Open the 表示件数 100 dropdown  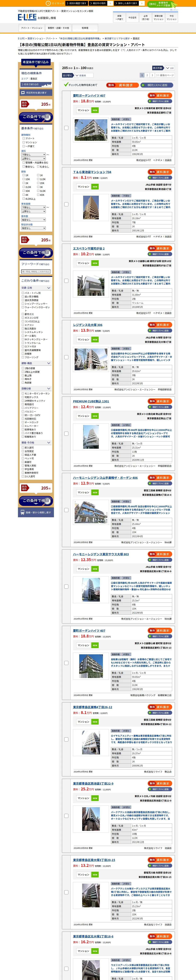[x=169, y=68]
